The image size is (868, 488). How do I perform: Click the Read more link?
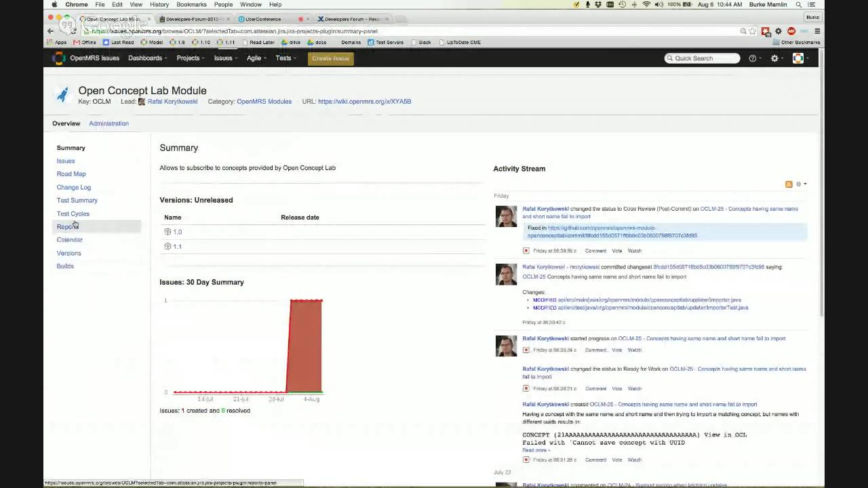coord(536,450)
